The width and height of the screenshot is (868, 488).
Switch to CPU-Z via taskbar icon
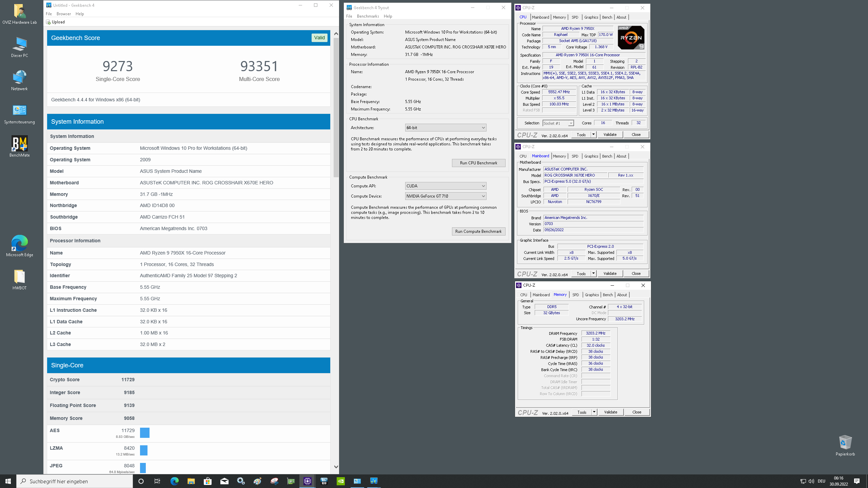307,481
